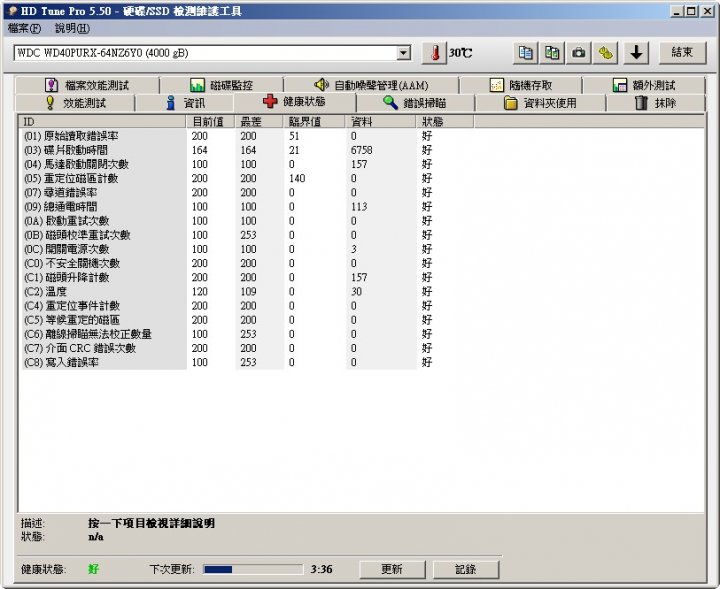
Task: Switch to the 資訊 tab
Action: pos(185,103)
